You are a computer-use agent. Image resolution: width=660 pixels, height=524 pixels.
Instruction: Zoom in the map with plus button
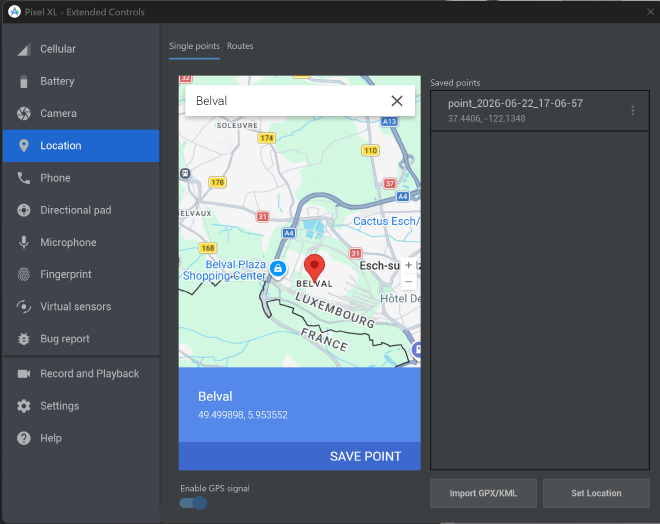pyautogui.click(x=408, y=265)
